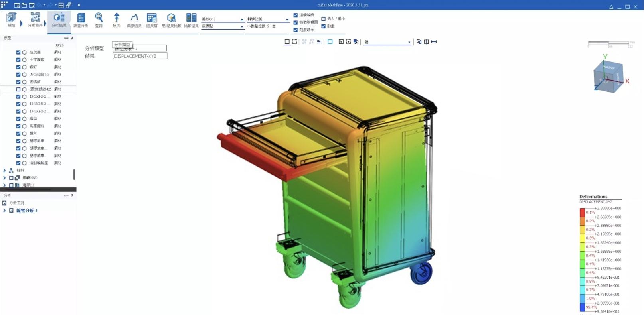Viewport: 644px width, 315px height.
Task: Open the 曲線結果 curve results tool
Action: [134, 19]
